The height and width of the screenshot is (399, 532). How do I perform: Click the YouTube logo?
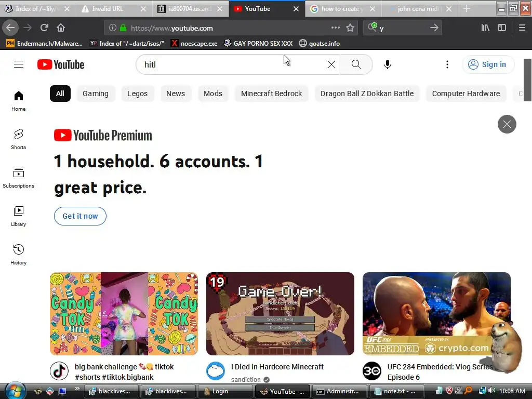coord(61,64)
